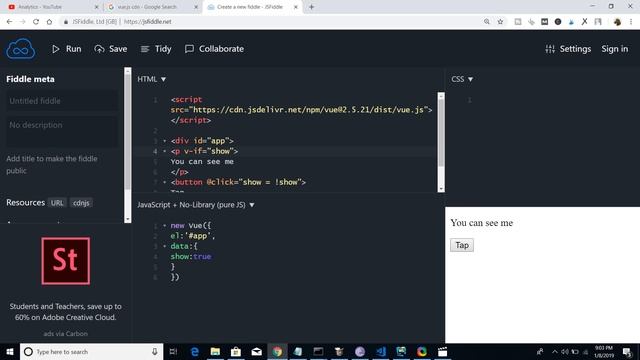Click the address bar URL
Viewport: 640px width, 360px height.
tap(147, 22)
